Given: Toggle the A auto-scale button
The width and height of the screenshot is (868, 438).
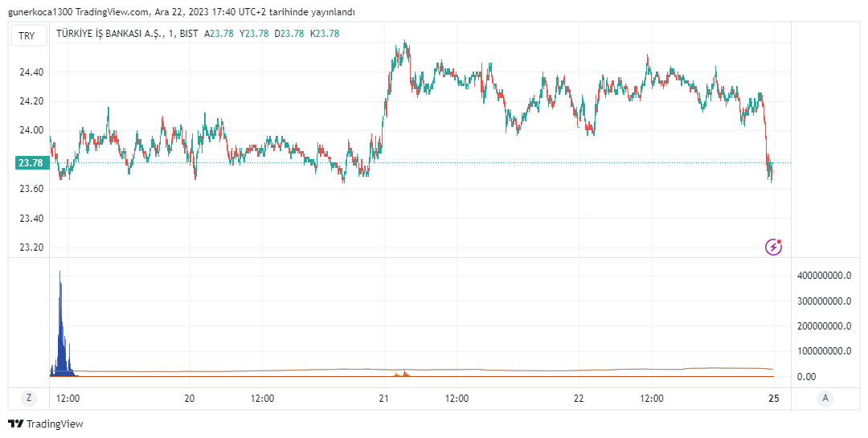Looking at the screenshot, I should [825, 398].
